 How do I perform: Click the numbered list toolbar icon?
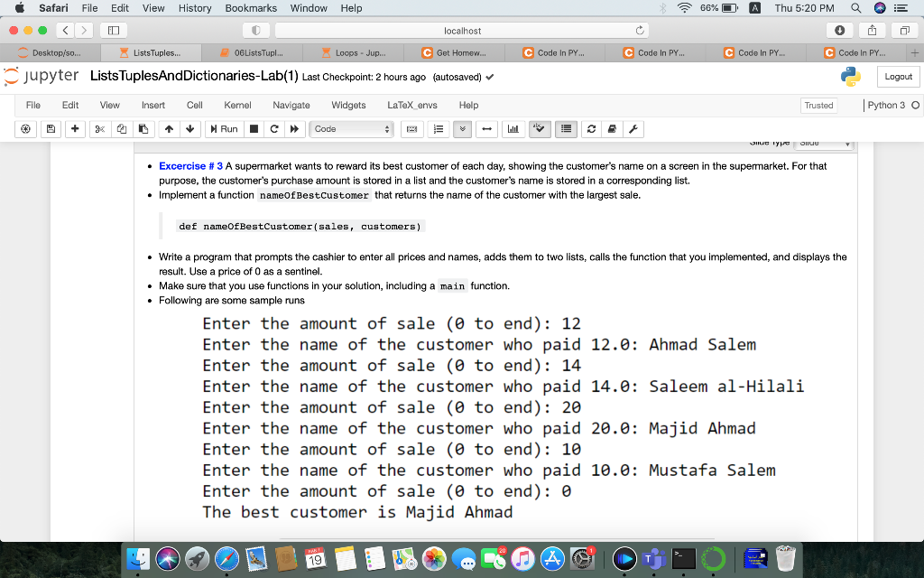[439, 128]
